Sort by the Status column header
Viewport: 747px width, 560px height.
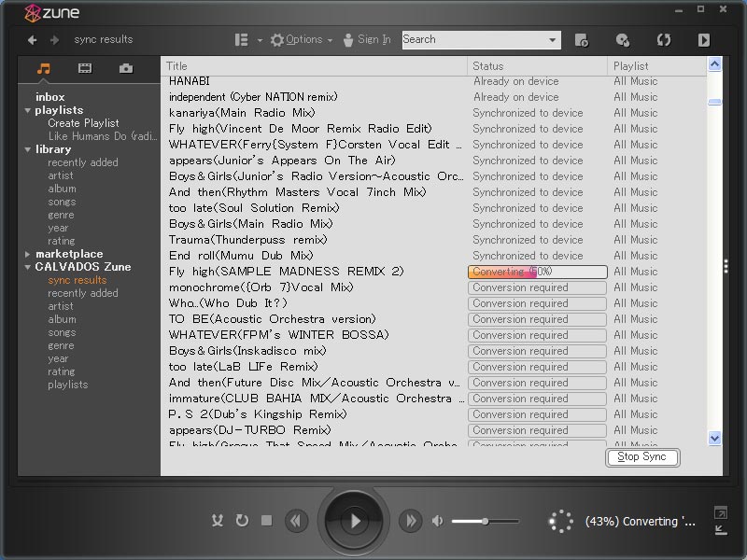click(x=538, y=66)
